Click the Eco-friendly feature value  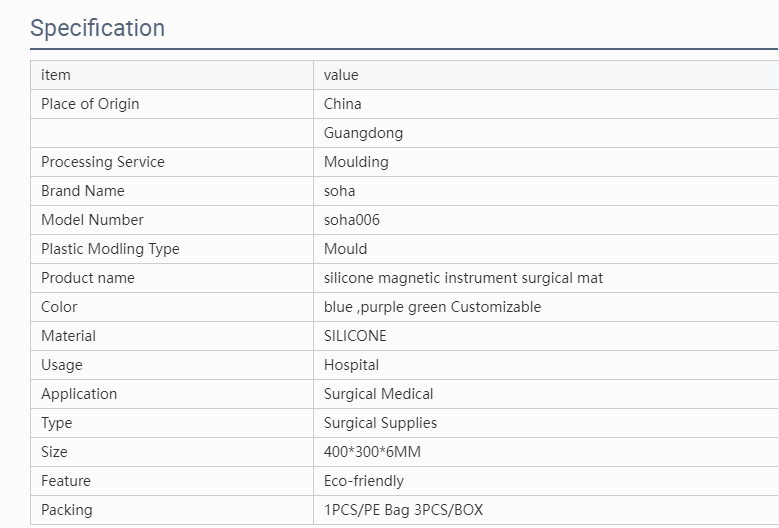[364, 481]
